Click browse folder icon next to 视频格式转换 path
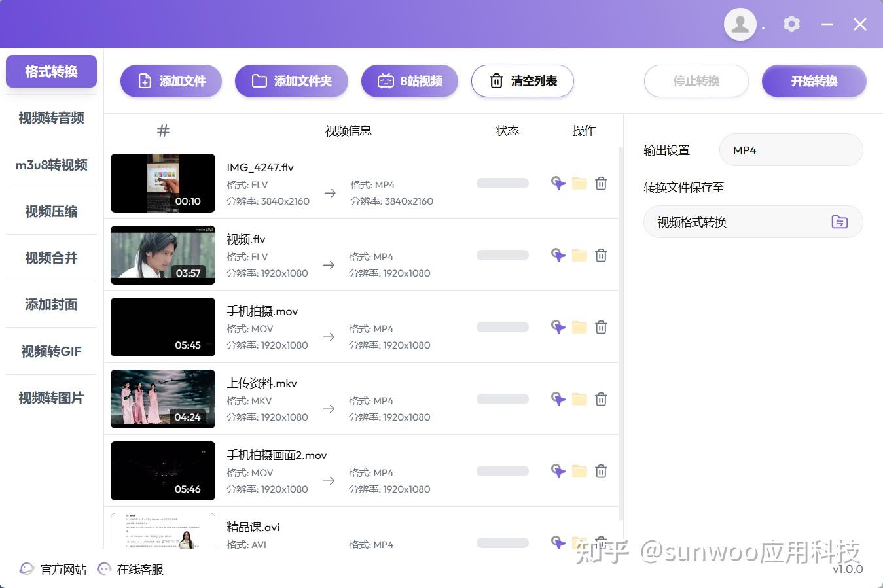Viewport: 883px width, 588px height. point(839,222)
